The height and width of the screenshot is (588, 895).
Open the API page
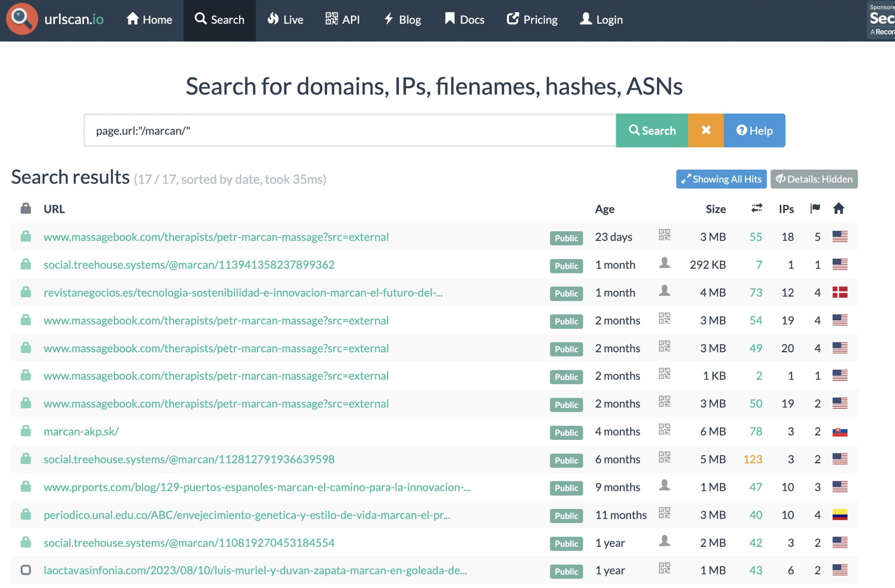pyautogui.click(x=343, y=20)
